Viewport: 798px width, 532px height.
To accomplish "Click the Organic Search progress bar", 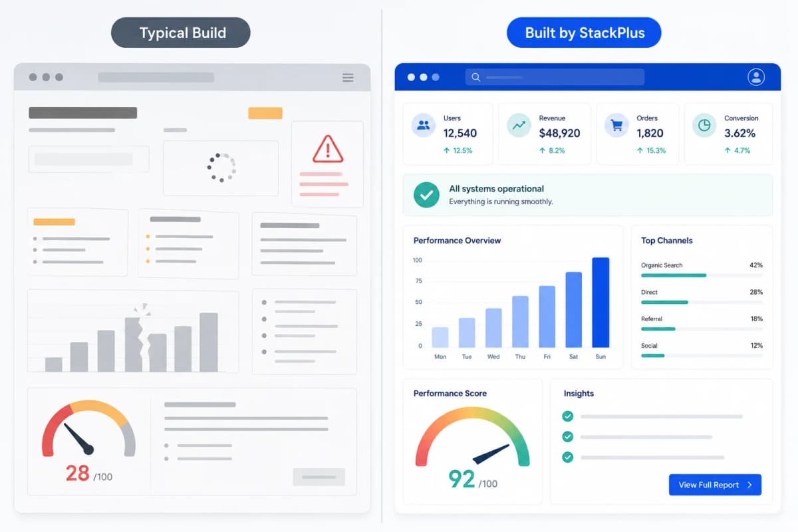I will (x=702, y=275).
